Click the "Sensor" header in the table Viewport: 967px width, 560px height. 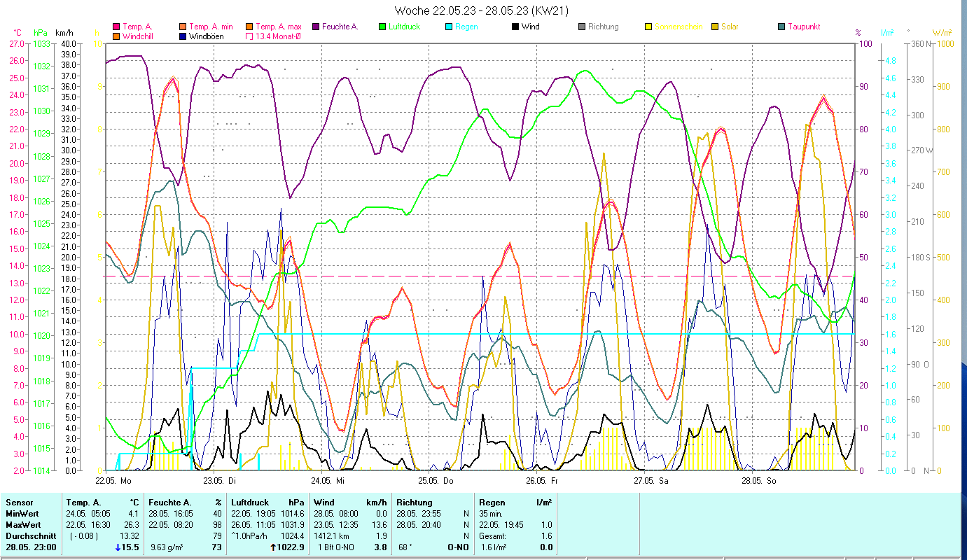pyautogui.click(x=19, y=503)
